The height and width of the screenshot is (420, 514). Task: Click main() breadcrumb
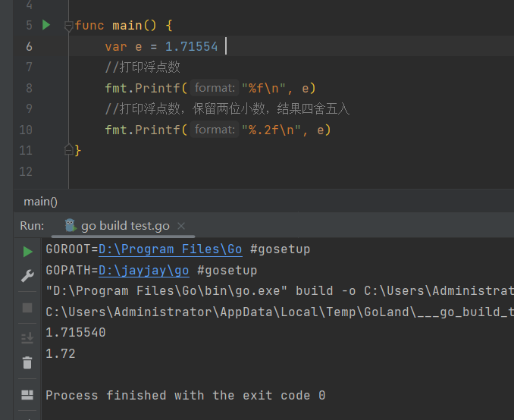point(41,202)
